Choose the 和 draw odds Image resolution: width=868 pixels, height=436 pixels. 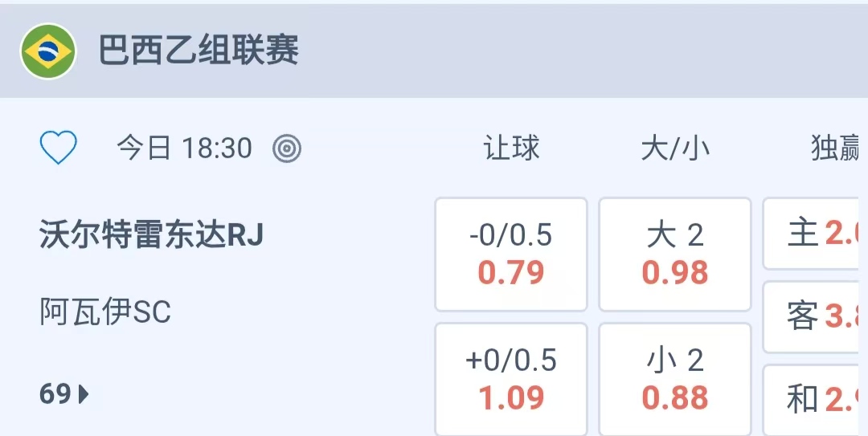click(x=815, y=399)
